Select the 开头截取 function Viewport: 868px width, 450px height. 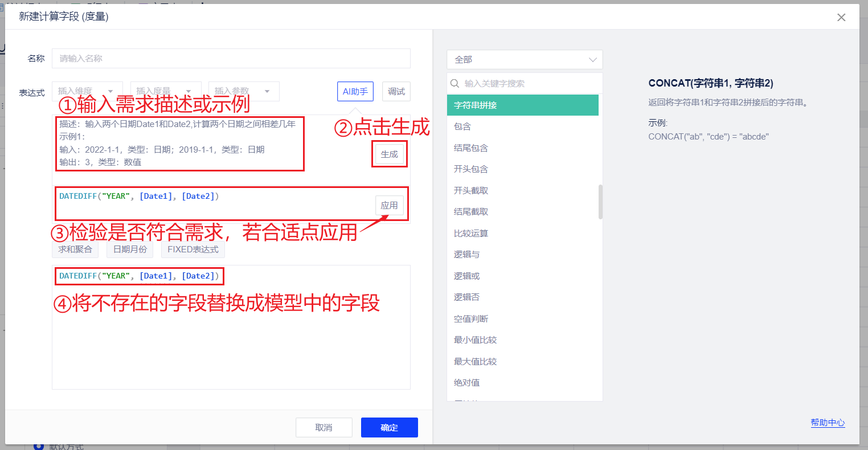471,190
